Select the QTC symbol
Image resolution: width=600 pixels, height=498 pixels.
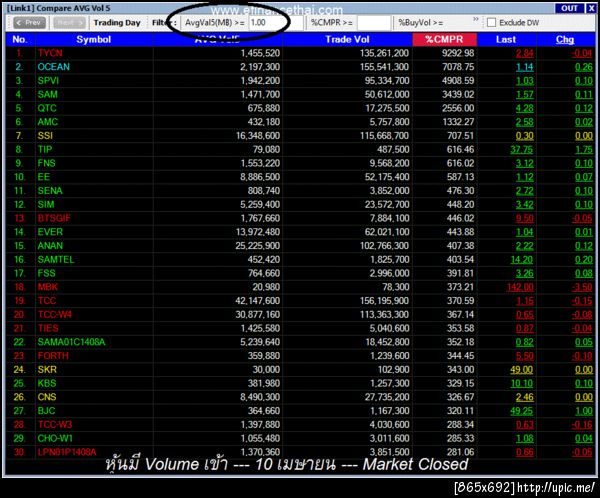[x=47, y=108]
